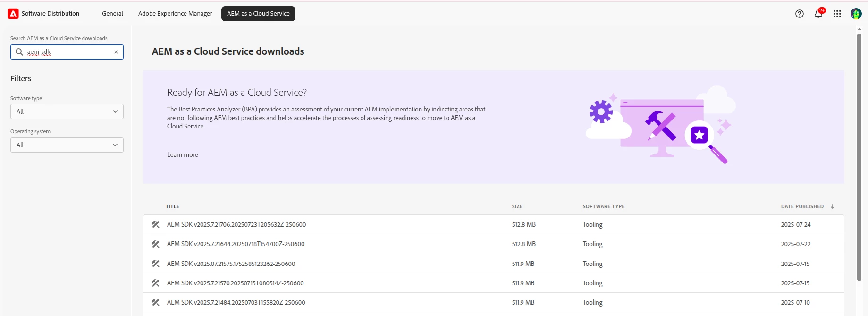Click tooling icon for v2025.7.21706 row
Viewport: 868px width, 316px height.
pos(155,224)
